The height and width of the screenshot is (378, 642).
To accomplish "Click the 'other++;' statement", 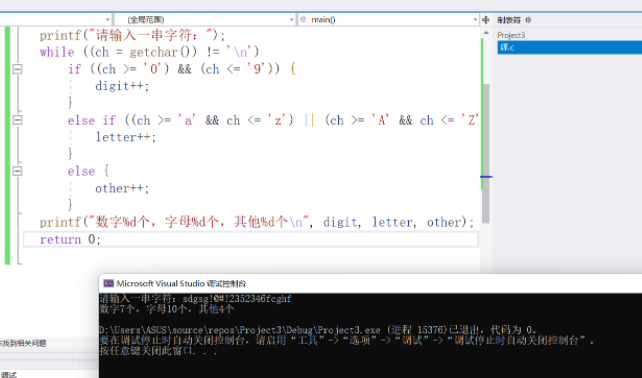I will (x=122, y=188).
